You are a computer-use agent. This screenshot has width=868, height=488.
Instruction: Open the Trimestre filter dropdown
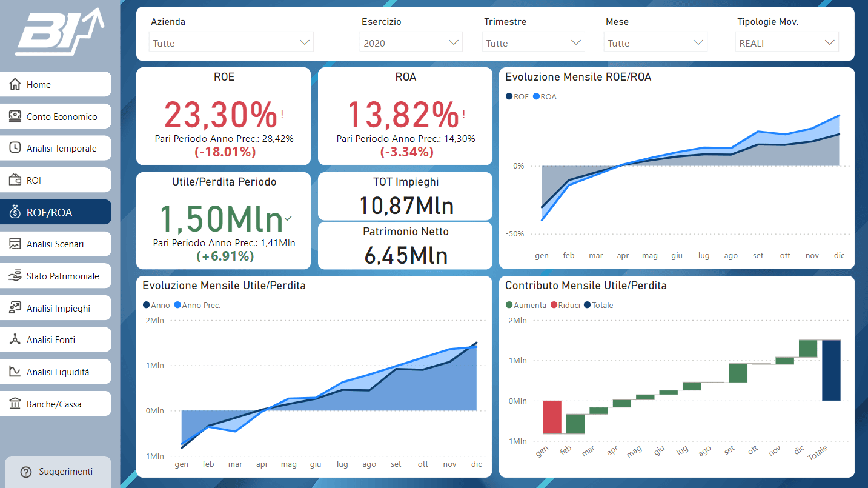point(534,42)
